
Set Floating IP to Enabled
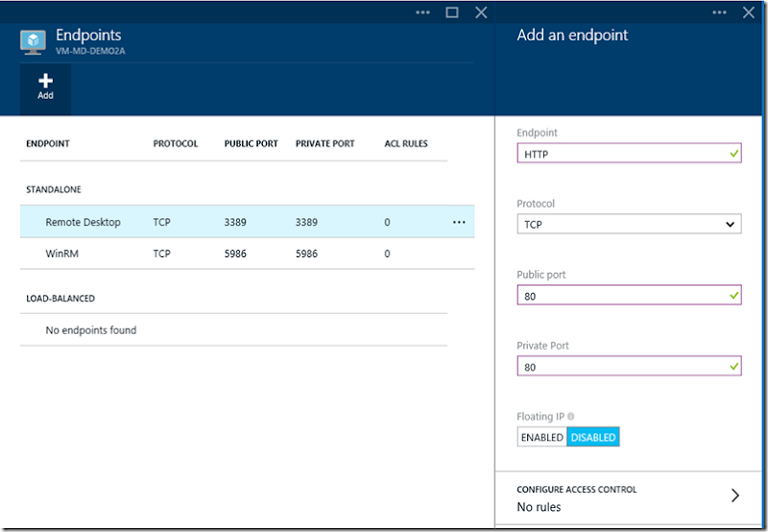[541, 437]
